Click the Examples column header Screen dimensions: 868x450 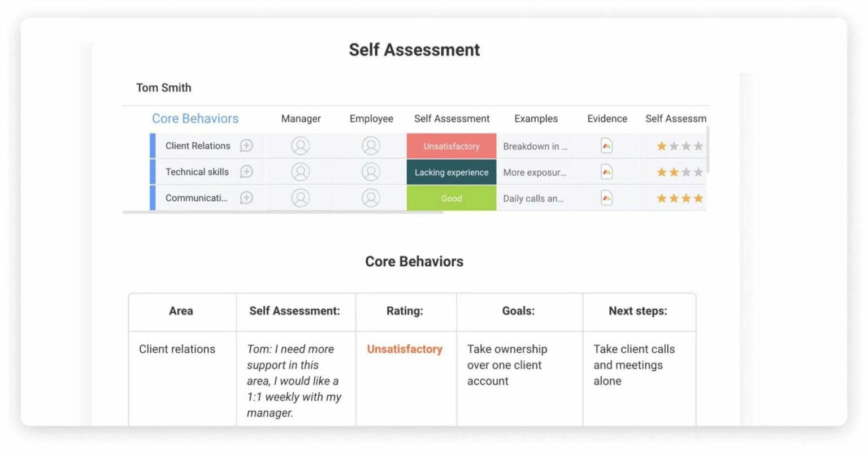[536, 119]
